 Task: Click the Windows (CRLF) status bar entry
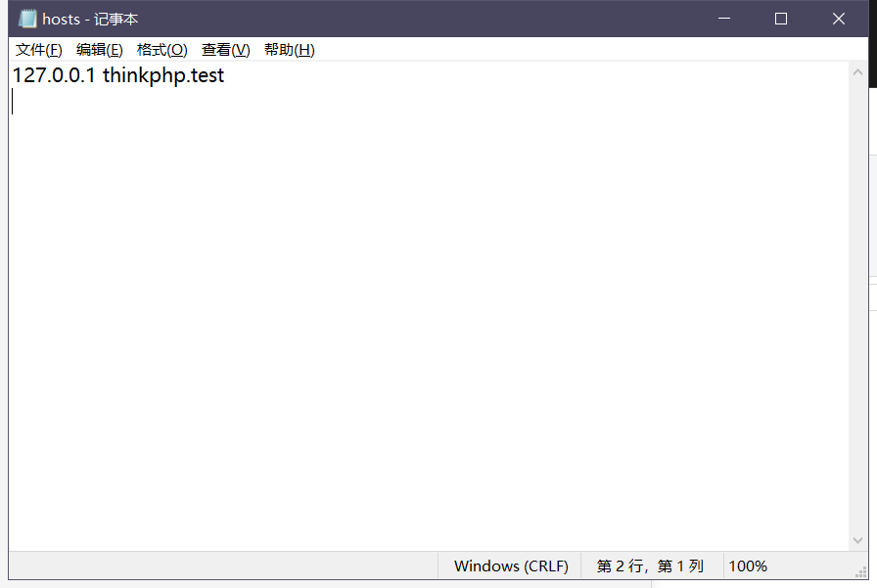point(511,566)
